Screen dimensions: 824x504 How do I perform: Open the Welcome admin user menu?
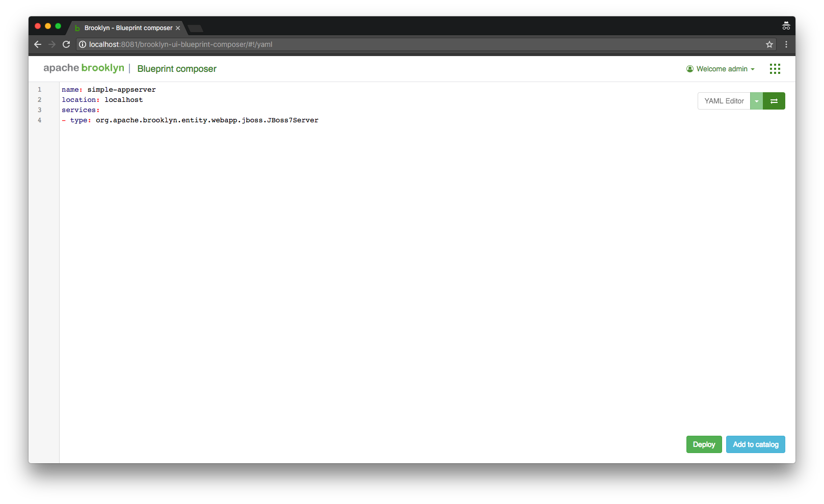tap(721, 69)
